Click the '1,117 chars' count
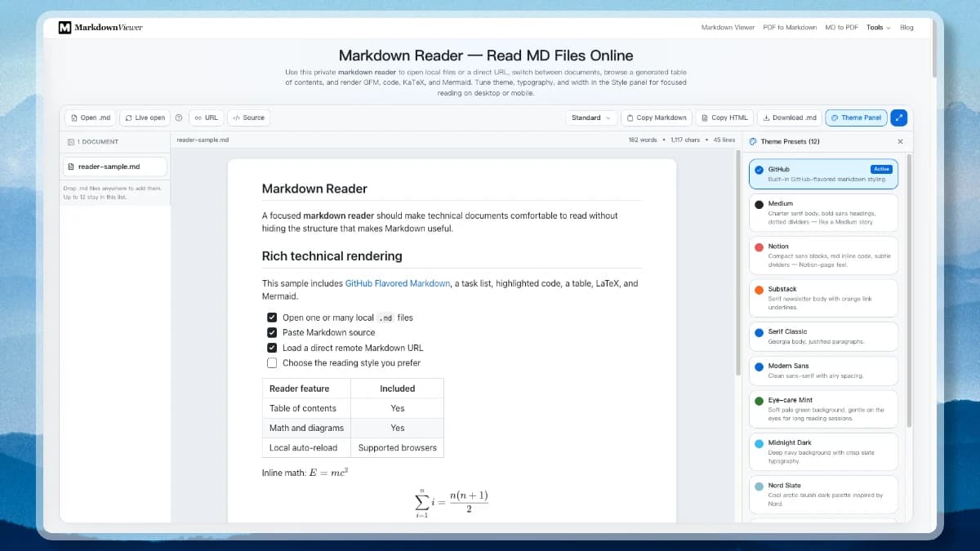The height and width of the screenshot is (551, 980). click(685, 140)
